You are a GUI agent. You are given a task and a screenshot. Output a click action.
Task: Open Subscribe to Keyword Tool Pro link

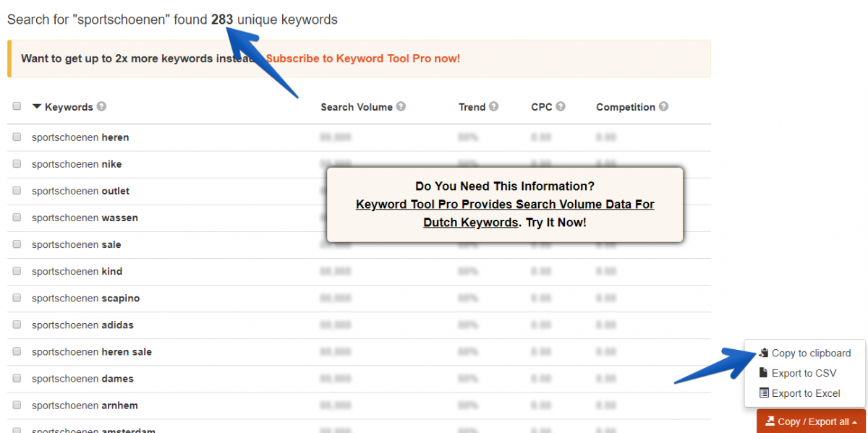pyautogui.click(x=362, y=59)
